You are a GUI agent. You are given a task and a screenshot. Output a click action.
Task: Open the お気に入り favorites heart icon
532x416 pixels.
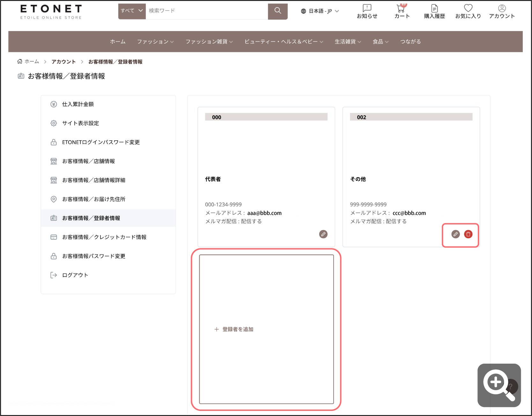pyautogui.click(x=468, y=8)
